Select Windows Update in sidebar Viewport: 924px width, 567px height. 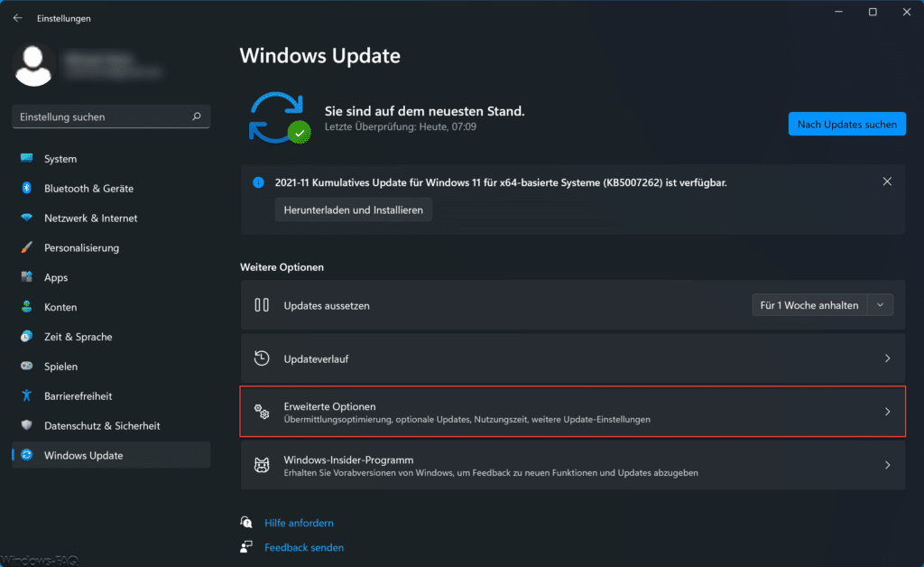[x=111, y=455]
